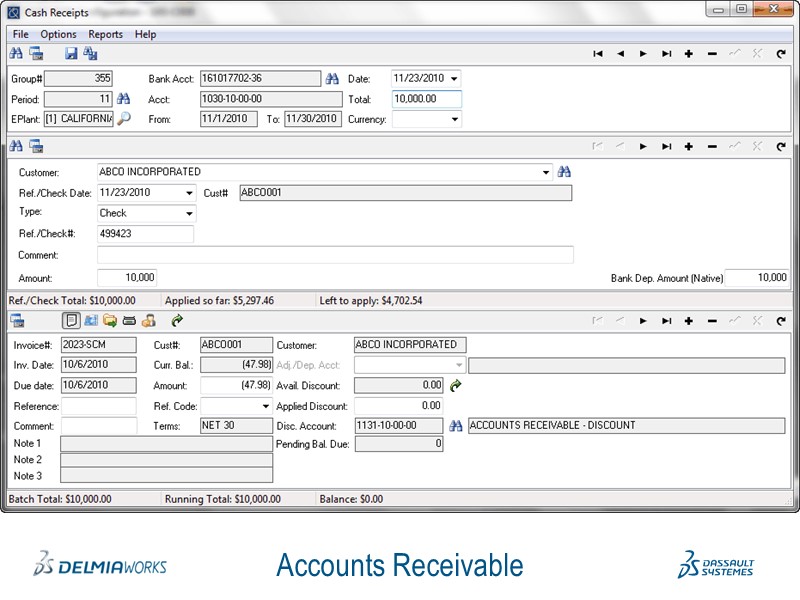Click the printer icon in invoice toolbar
800x600 pixels.
pos(129,321)
